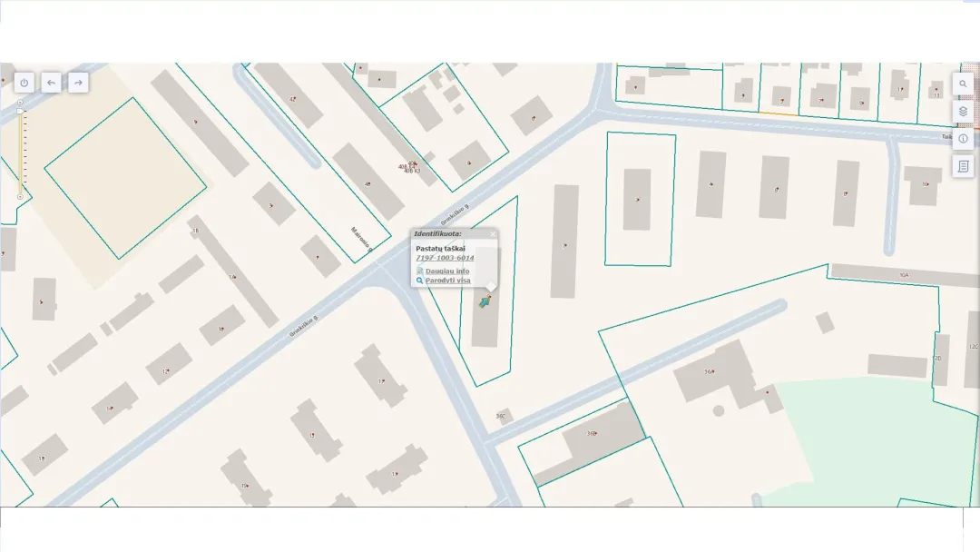
Task: Click the Parodyti visą link
Action: [x=448, y=280]
